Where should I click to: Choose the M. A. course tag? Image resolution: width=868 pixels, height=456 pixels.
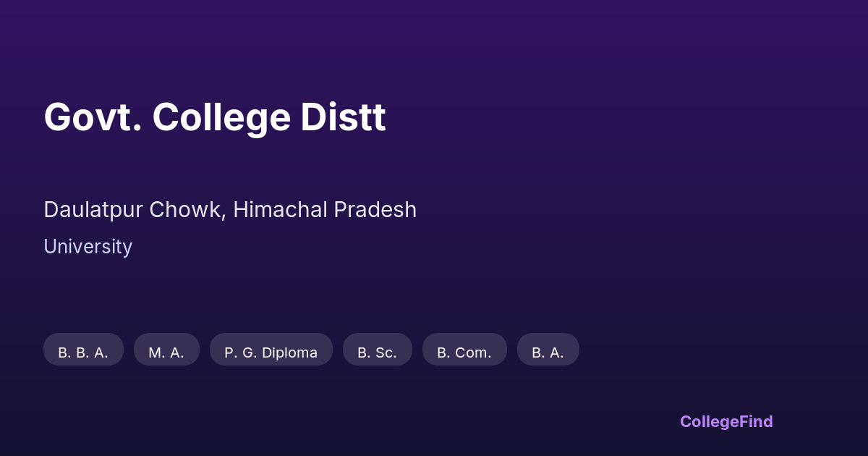pos(166,352)
